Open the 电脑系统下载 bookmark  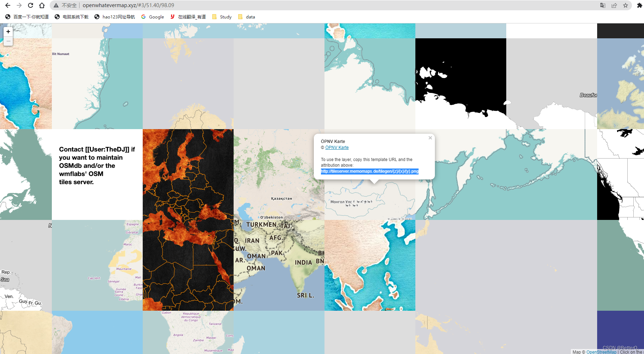[72, 17]
